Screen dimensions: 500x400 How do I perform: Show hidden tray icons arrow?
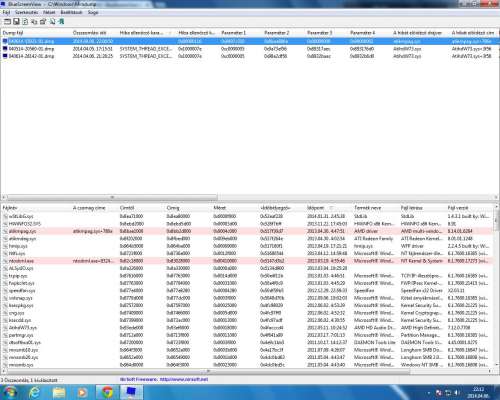(x=429, y=393)
